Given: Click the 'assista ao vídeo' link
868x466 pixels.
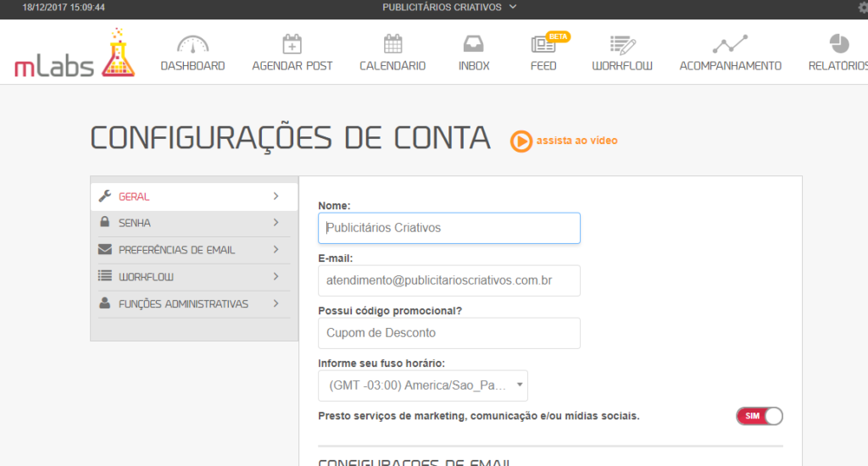Looking at the screenshot, I should click(x=576, y=141).
